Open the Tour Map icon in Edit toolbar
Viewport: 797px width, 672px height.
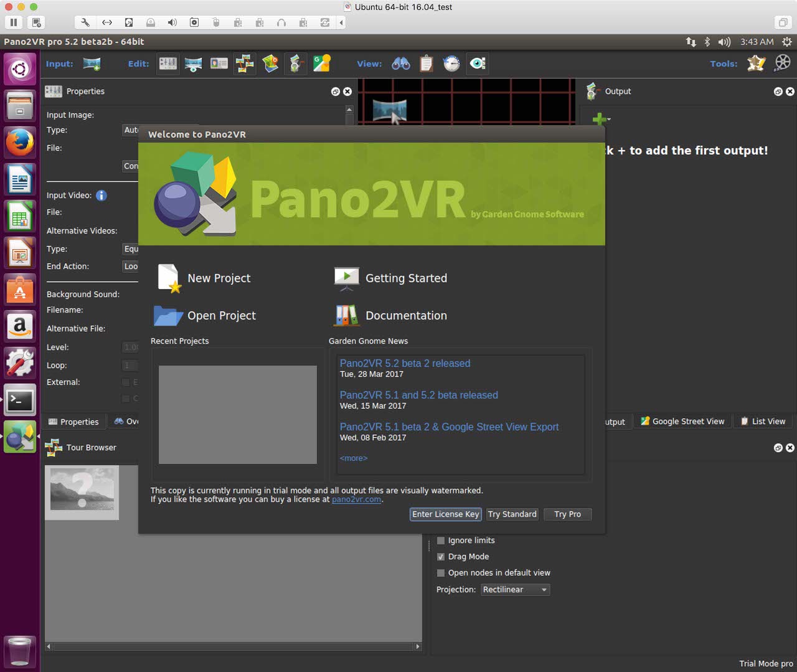click(x=270, y=64)
